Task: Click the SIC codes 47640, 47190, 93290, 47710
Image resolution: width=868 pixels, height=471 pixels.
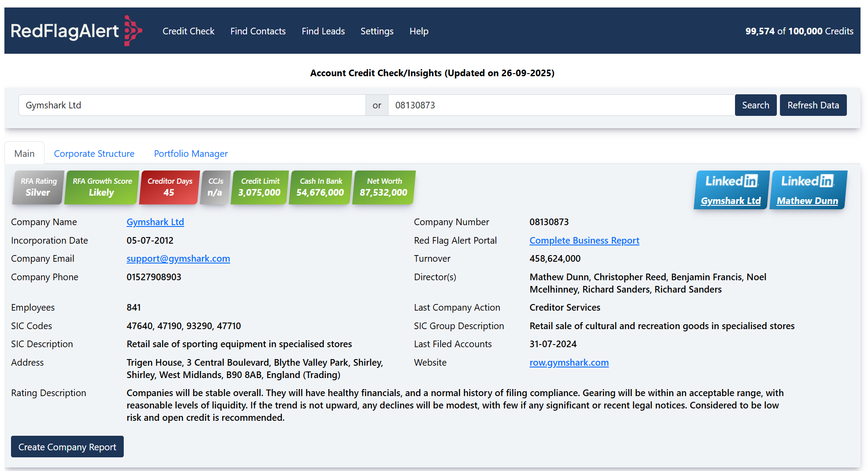Action: click(184, 326)
